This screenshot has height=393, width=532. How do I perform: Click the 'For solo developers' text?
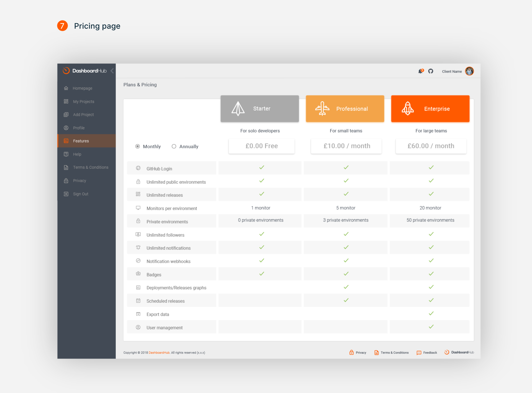tap(260, 131)
